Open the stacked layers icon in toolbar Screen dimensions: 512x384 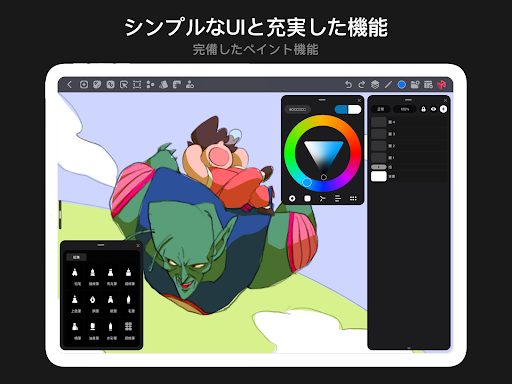point(375,85)
